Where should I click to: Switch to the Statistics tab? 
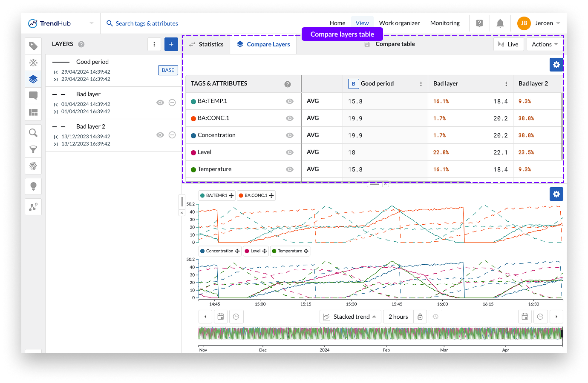206,44
